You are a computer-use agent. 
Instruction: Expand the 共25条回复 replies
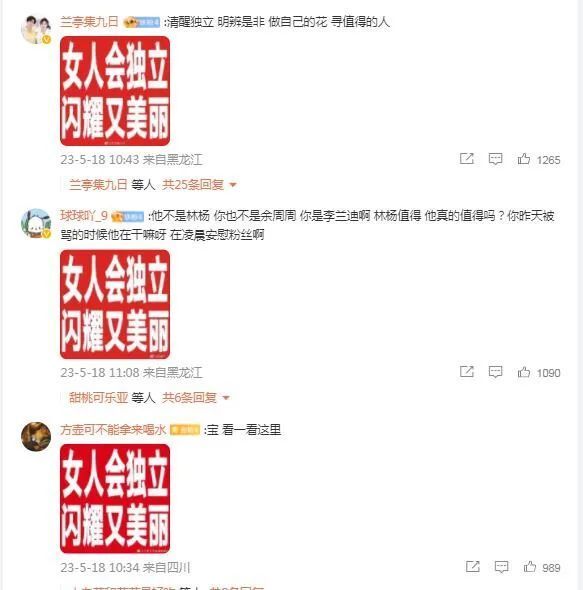click(193, 185)
